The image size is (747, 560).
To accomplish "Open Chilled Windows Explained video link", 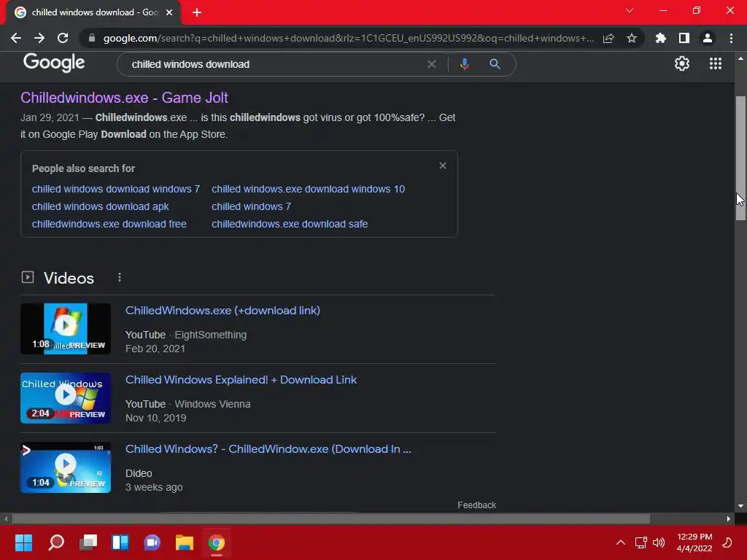I will coord(241,379).
